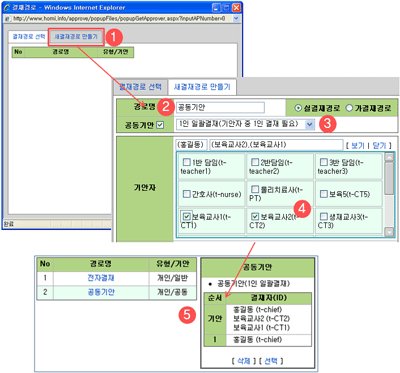Screen dimensions: 400x373
Task: Click the (보육교사2),(보육교사1) selected drafters field
Action: (276, 145)
